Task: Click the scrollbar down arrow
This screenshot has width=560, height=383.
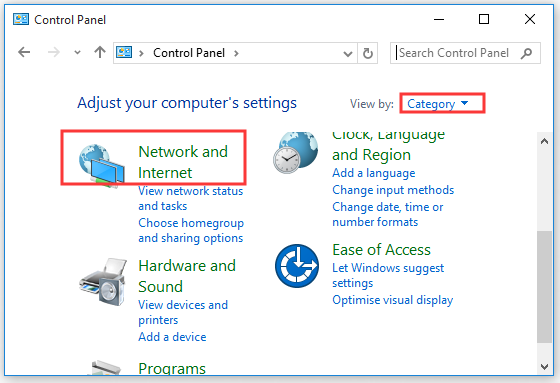Action: tap(544, 367)
